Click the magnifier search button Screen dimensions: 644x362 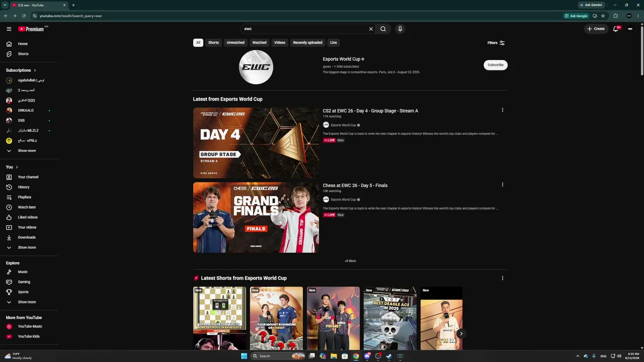[383, 29]
